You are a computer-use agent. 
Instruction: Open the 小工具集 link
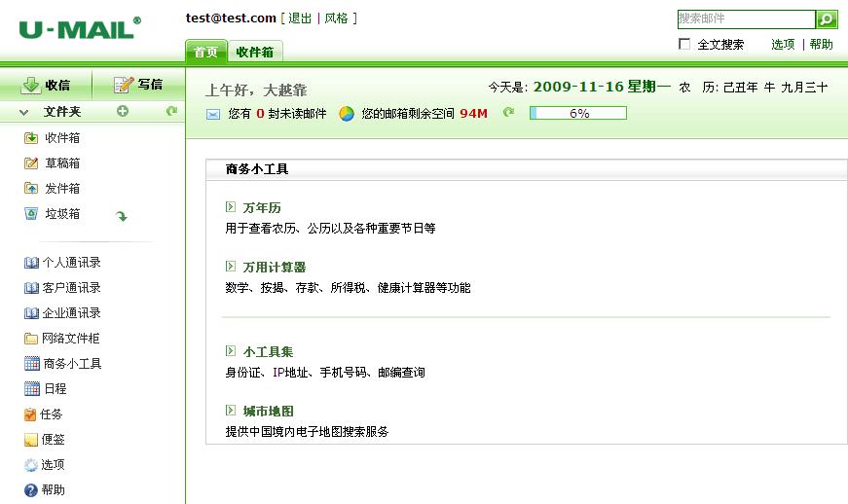[x=269, y=352]
